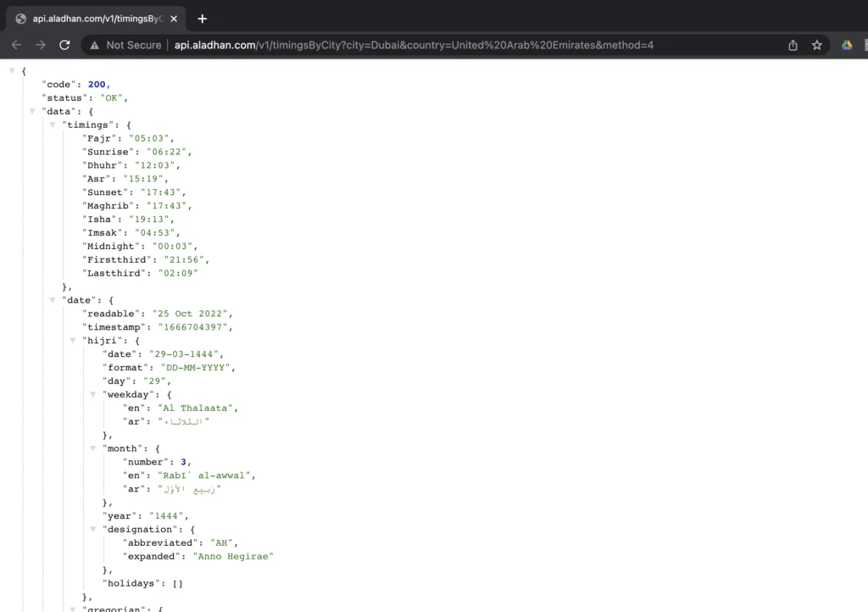Collapse the root JSON object
Image resolution: width=868 pixels, height=612 pixels.
(x=12, y=71)
